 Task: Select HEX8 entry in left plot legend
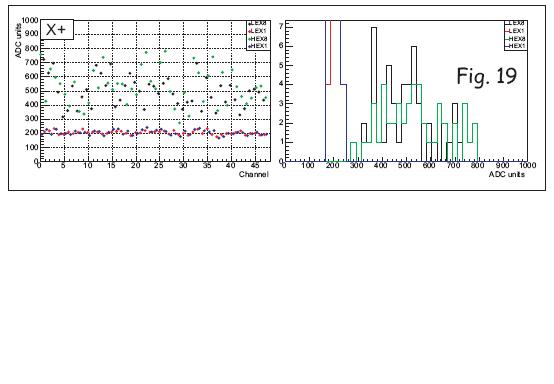click(x=258, y=39)
